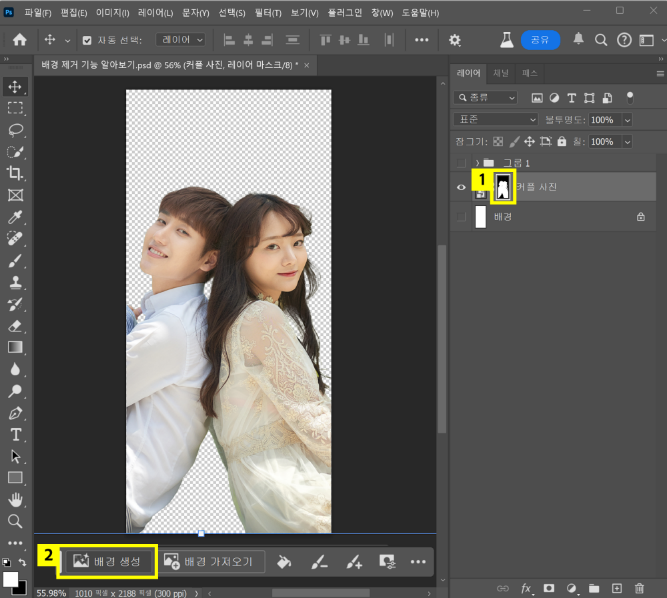This screenshot has height=598, width=667.
Task: Select the 커플 사진 layer mask thumbnail
Action: coord(505,185)
